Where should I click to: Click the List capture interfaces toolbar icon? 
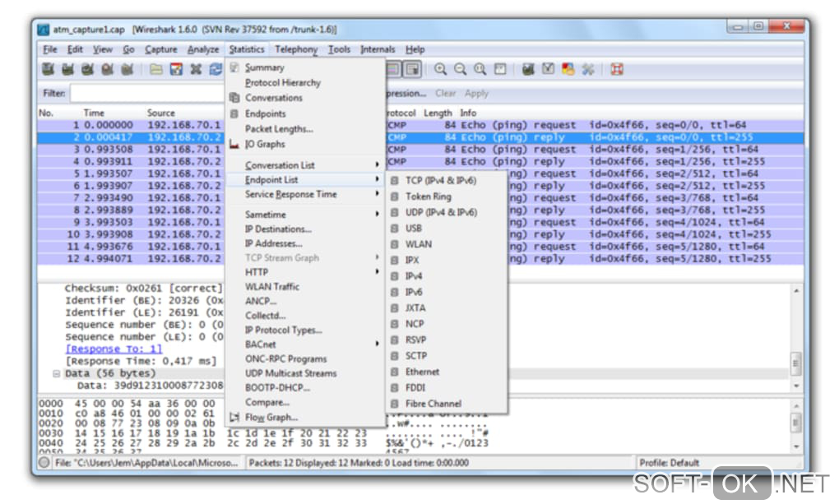pyautogui.click(x=49, y=69)
